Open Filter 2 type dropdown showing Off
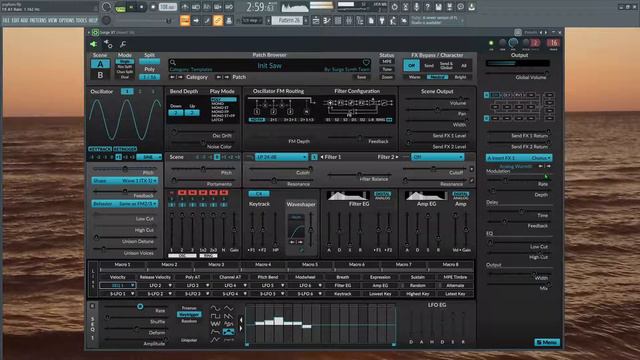 438,157
